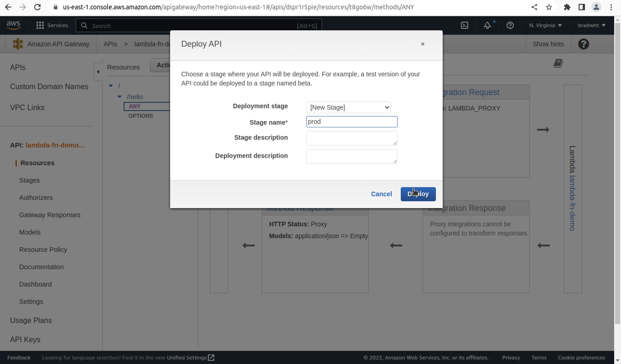The image size is (621, 364).
Task: Click the Amazon API Gateway logo icon
Action: 18,44
